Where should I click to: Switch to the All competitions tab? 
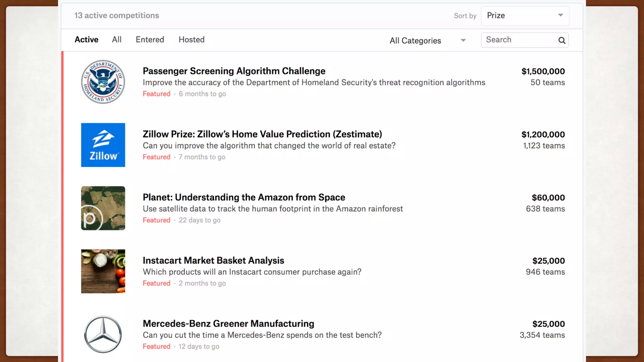point(117,40)
